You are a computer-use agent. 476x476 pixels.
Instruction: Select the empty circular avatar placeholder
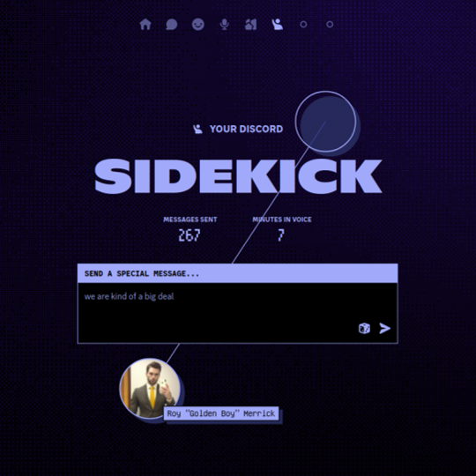point(325,122)
